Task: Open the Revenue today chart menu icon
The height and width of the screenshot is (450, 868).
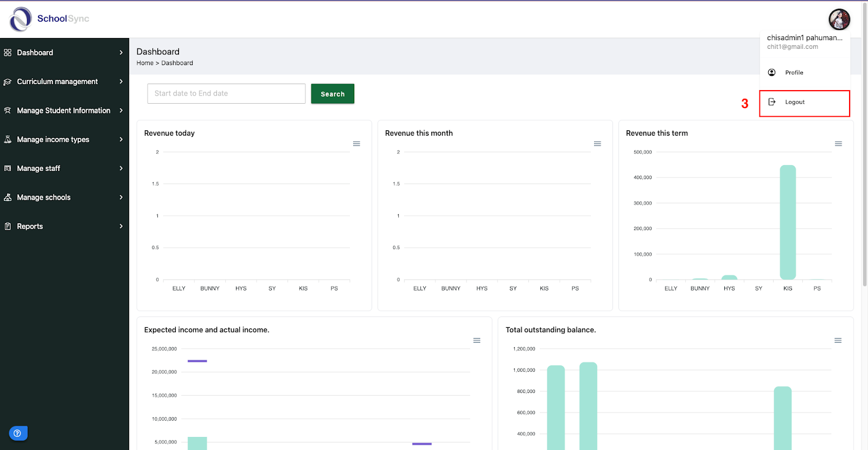Action: (x=356, y=144)
